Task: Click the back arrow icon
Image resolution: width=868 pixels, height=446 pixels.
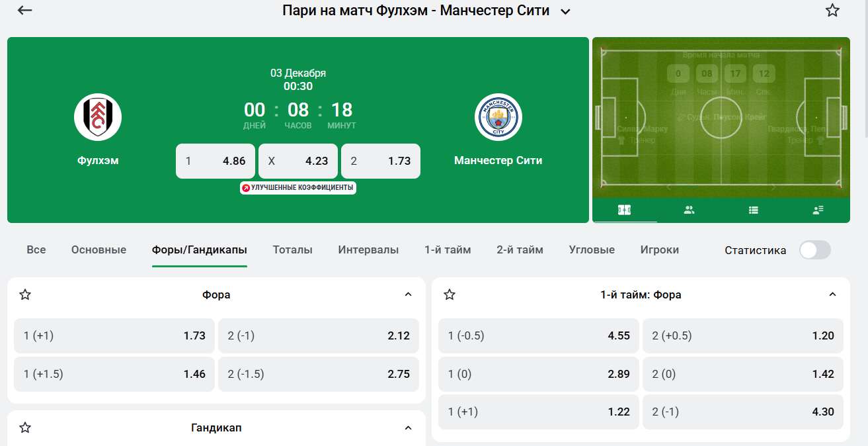Action: click(24, 11)
